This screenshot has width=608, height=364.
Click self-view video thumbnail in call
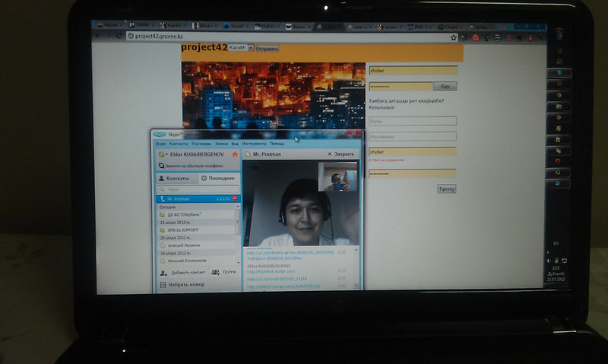point(337,177)
